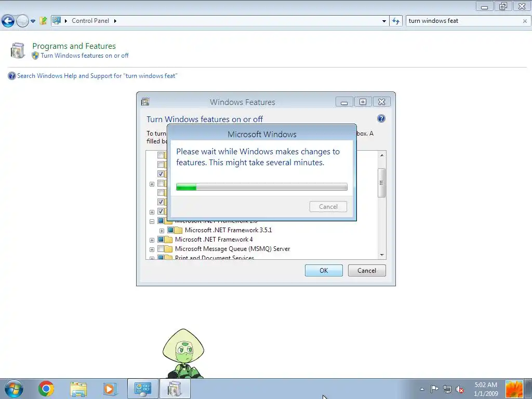
Task: Click the shield icon beside Turn Windows features
Action: 35,56
